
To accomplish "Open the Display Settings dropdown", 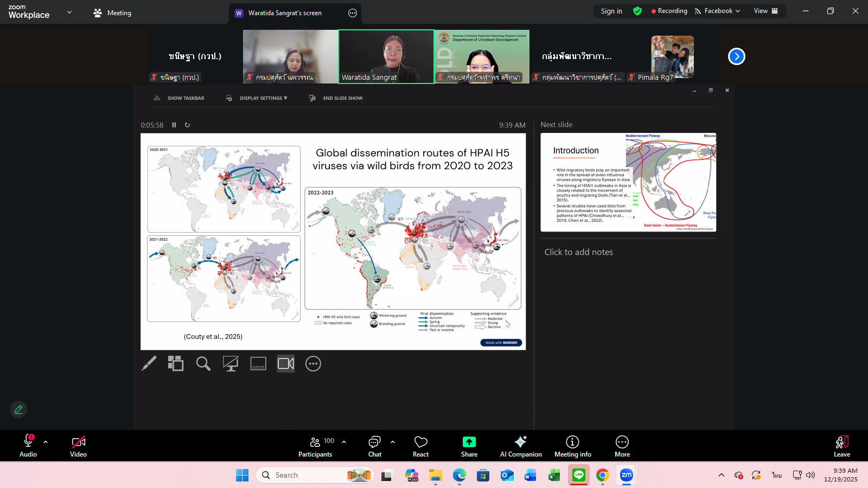I will point(263,98).
